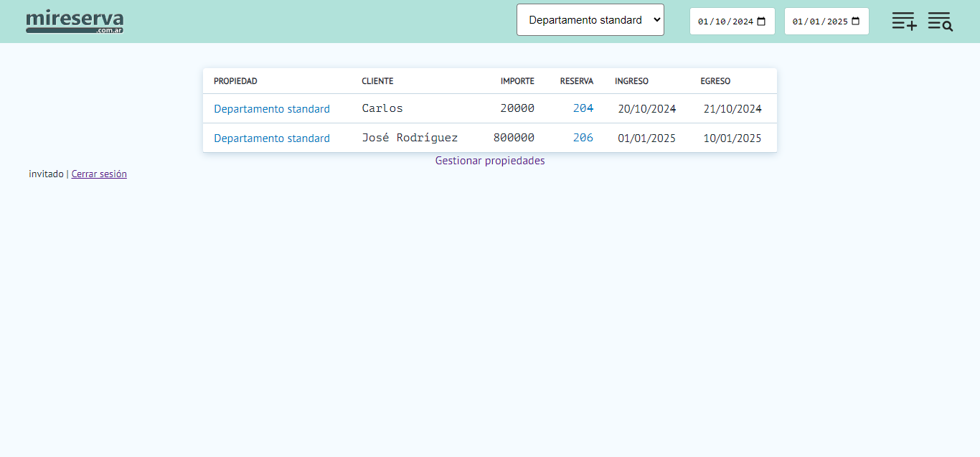Open Departamento standard link in José Rodríguez's row
The image size is (980, 457).
point(272,138)
